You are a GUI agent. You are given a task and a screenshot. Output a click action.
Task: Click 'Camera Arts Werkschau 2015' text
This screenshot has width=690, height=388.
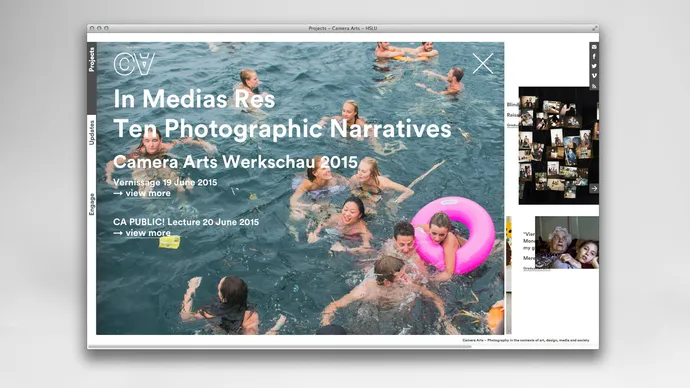pyautogui.click(x=235, y=162)
